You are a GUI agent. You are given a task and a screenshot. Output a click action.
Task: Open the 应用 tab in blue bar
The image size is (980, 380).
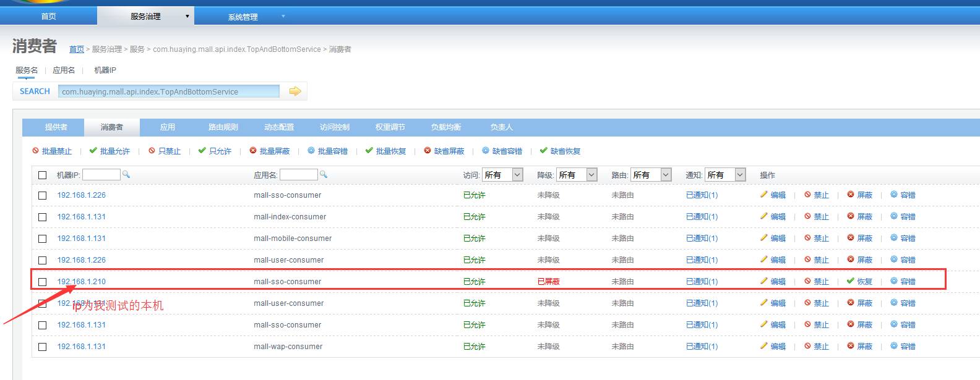pos(168,127)
